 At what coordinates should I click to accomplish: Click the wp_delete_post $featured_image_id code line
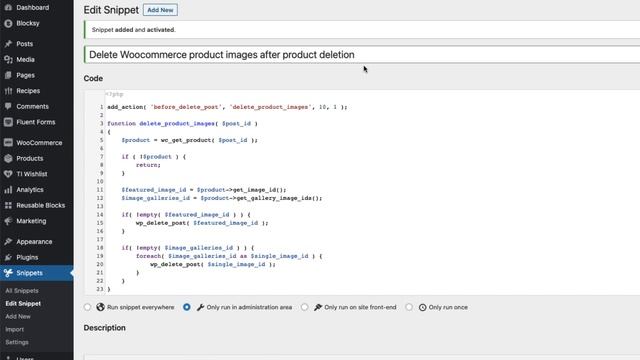[202, 223]
